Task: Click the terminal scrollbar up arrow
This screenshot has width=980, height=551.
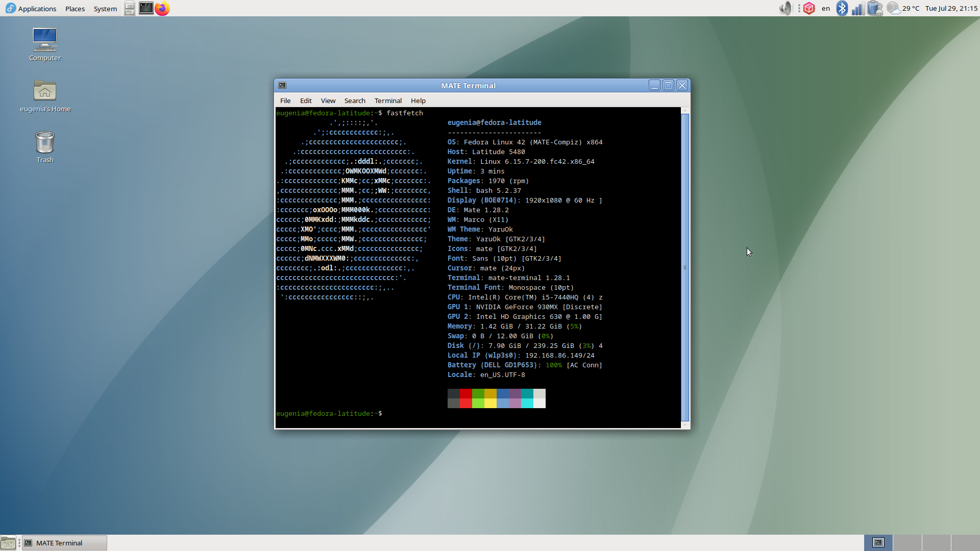Action: point(685,110)
